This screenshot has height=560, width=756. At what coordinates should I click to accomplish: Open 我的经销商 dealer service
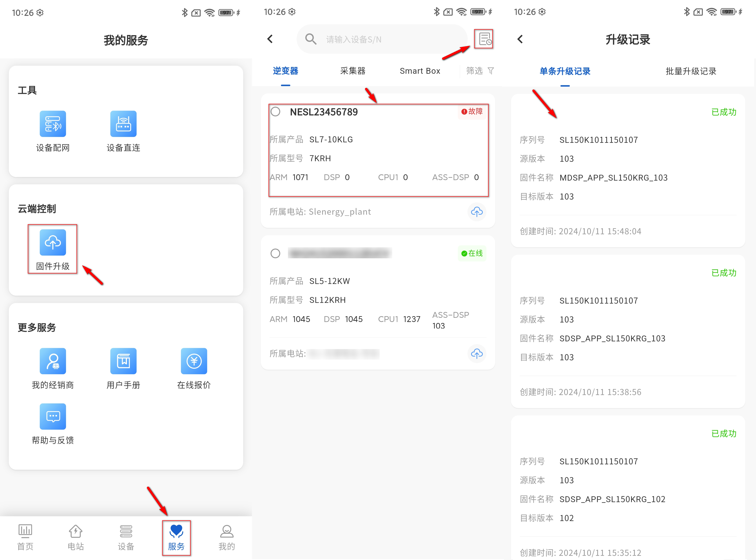click(52, 361)
